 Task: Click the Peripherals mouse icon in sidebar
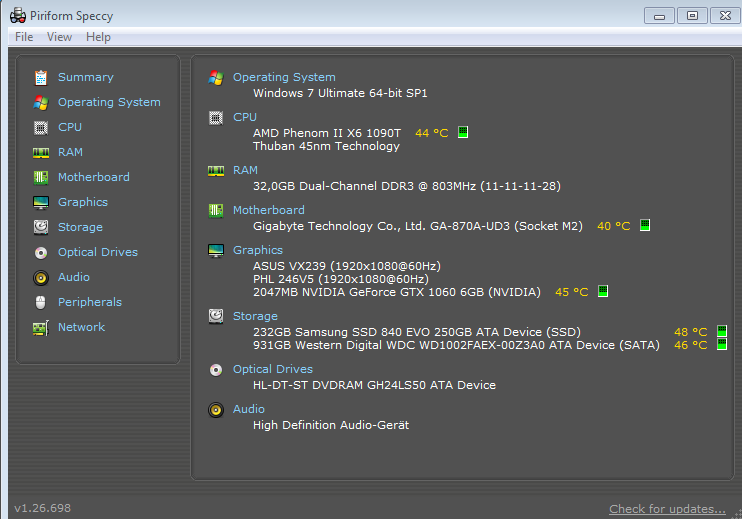[x=40, y=302]
